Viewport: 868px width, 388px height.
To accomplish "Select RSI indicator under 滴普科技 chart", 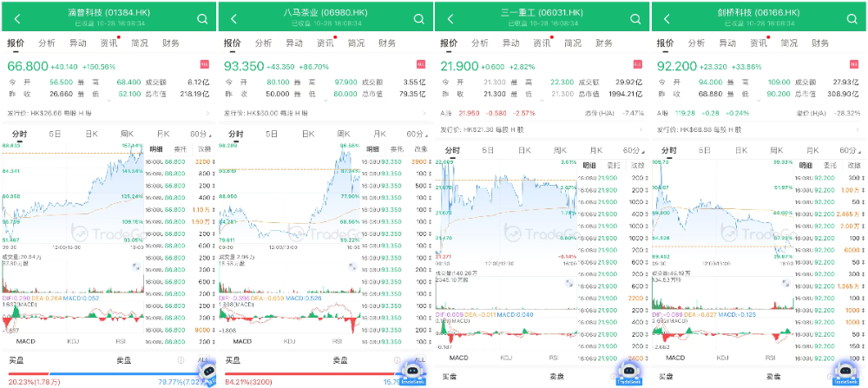I will pyautogui.click(x=121, y=341).
